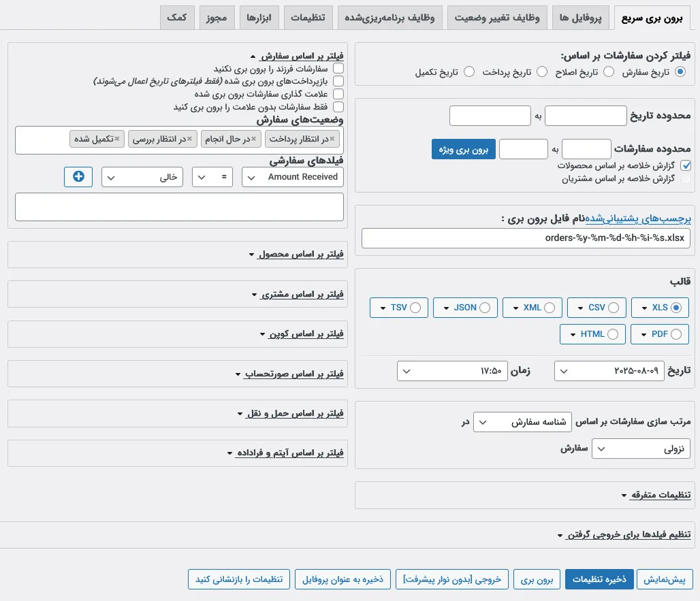Remove the 'در انتظار بررسی' status tag
Screen dimensions: 700x601
click(x=190, y=139)
